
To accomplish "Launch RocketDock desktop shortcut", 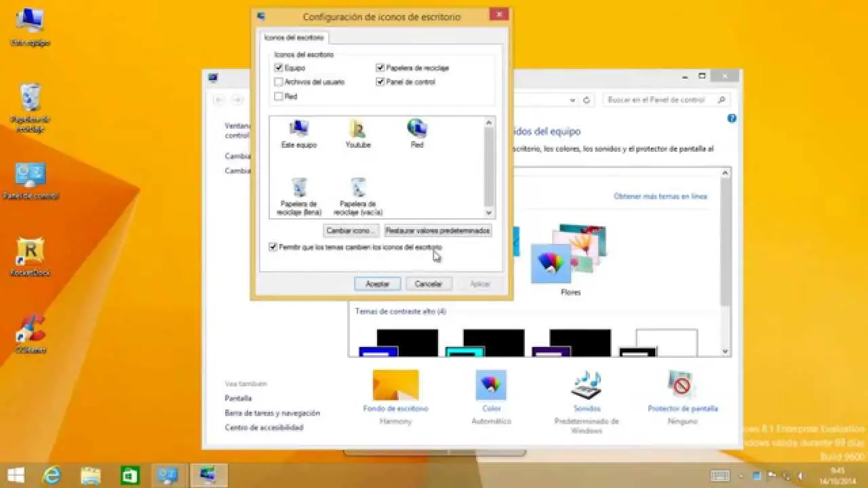I will tap(31, 258).
